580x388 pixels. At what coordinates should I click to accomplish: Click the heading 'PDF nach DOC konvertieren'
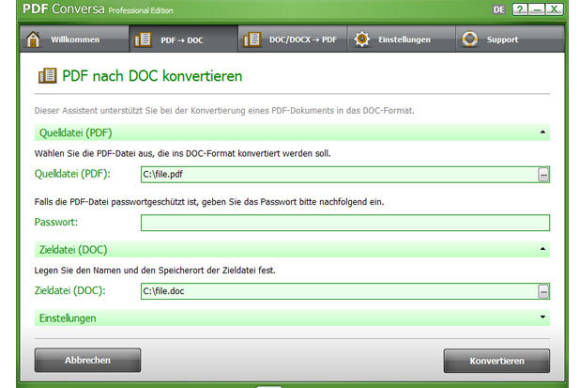(152, 76)
